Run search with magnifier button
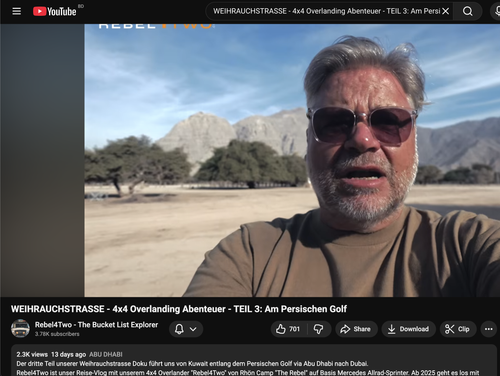The width and height of the screenshot is (500, 376). [x=468, y=11]
